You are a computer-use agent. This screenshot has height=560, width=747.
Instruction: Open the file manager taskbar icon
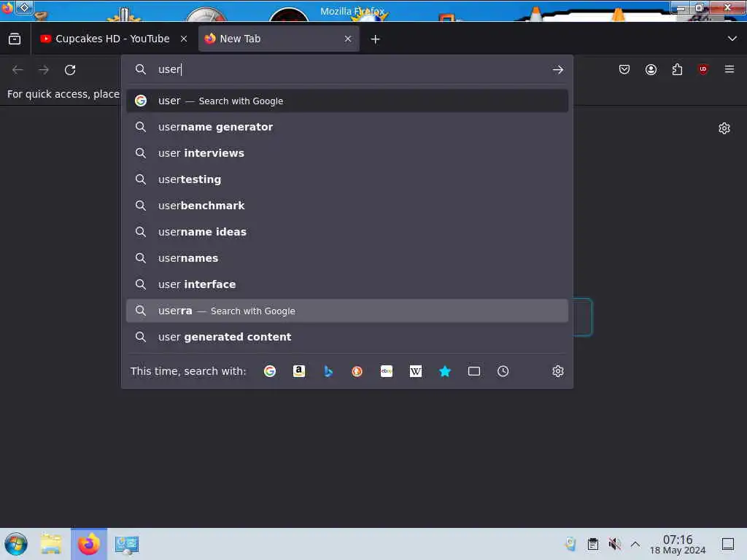(51, 544)
